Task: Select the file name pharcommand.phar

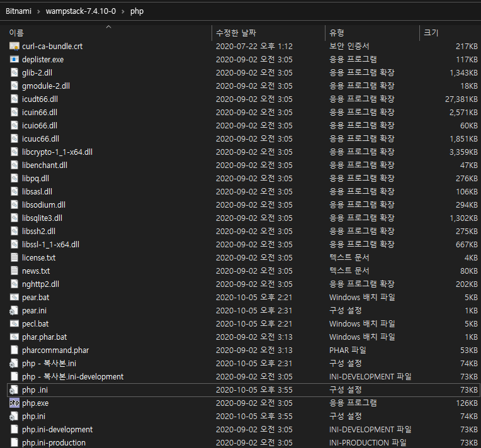Action: [55, 350]
